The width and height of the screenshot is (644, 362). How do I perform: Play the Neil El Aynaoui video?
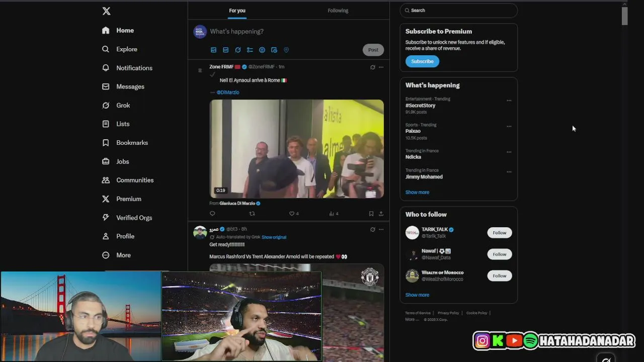pos(297,149)
